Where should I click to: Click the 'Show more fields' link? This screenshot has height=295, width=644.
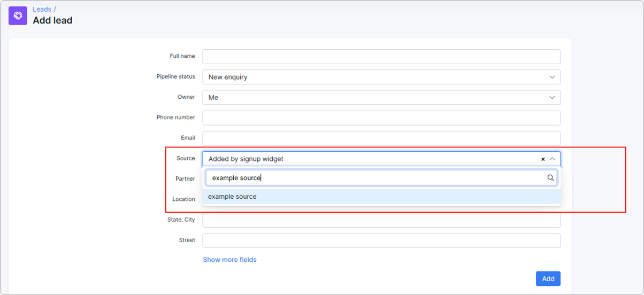coord(229,260)
